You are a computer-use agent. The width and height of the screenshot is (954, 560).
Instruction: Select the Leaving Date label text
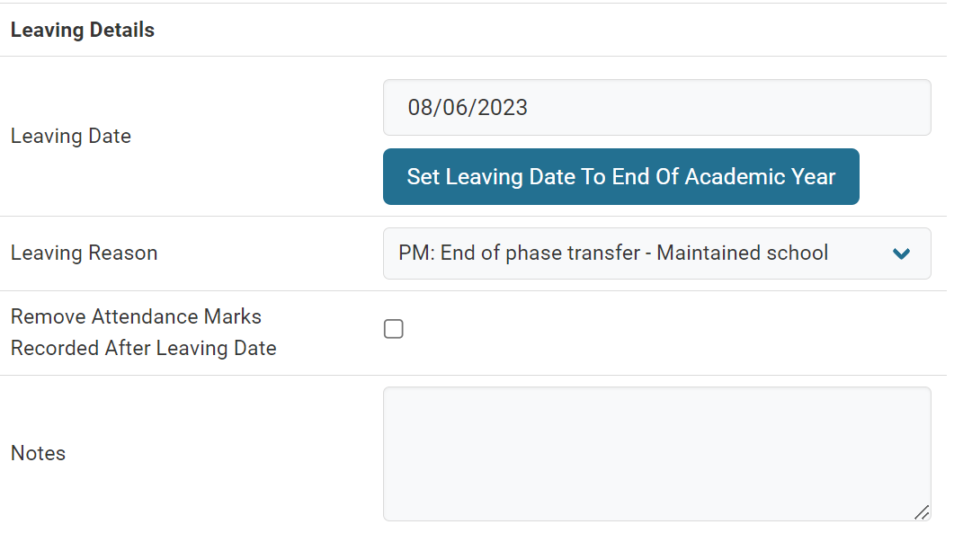[x=71, y=136]
